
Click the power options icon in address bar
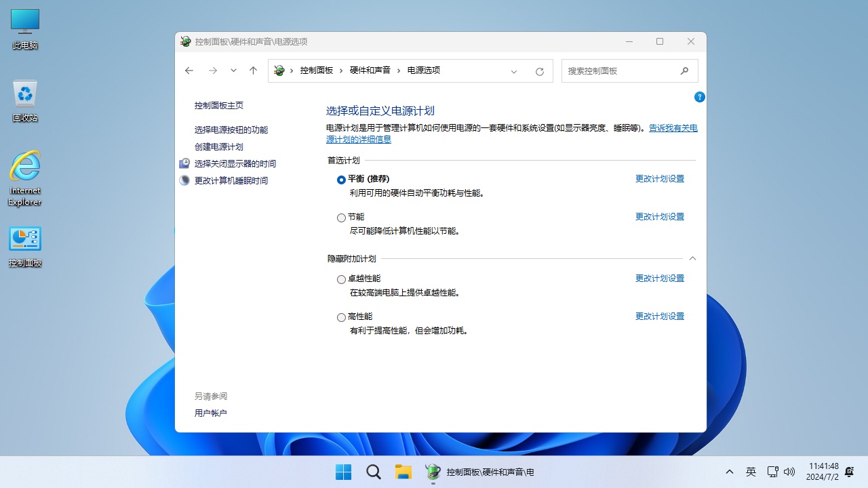pos(279,70)
